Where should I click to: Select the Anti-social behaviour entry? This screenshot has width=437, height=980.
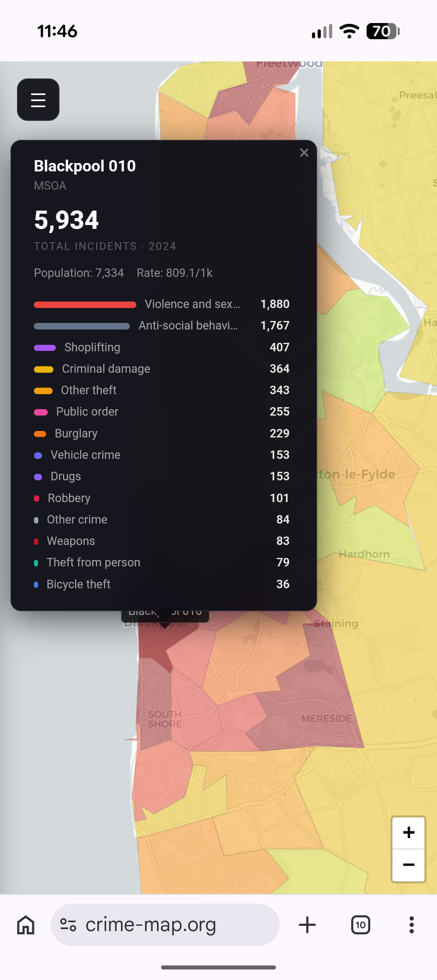188,325
